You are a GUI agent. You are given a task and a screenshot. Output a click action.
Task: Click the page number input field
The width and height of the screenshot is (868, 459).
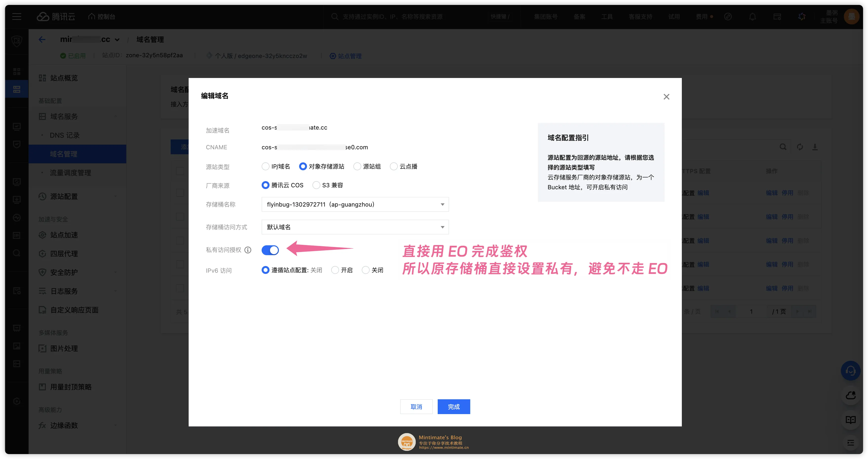751,311
